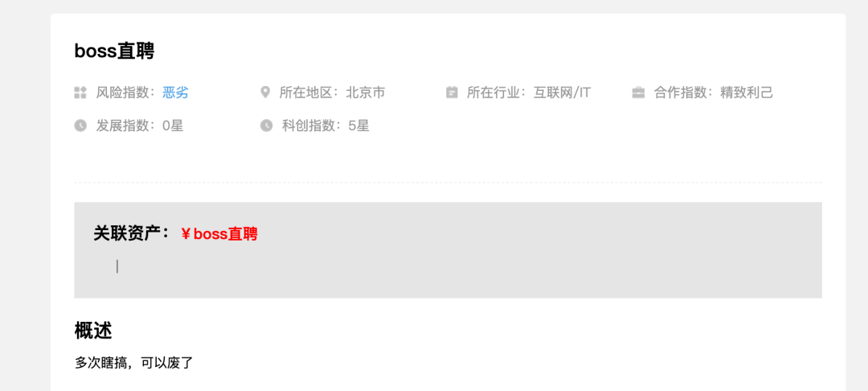Click the industry calendar icon
The height and width of the screenshot is (391, 868).
(452, 92)
